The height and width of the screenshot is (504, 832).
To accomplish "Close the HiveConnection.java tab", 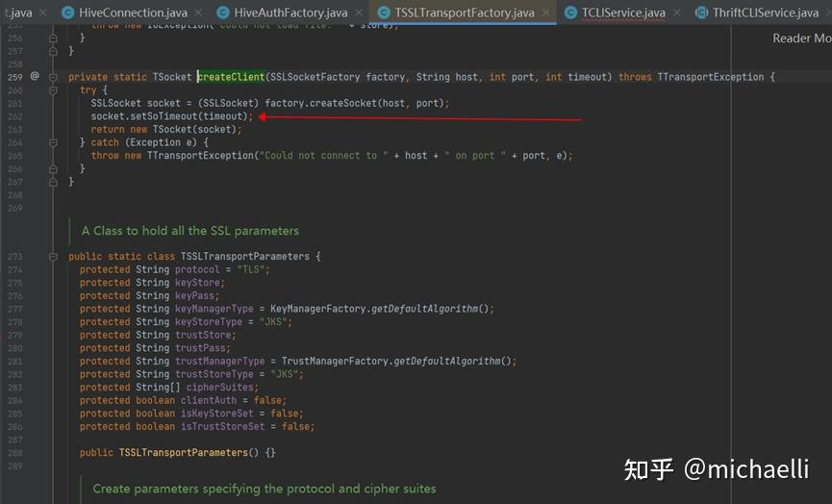I will (x=197, y=13).
